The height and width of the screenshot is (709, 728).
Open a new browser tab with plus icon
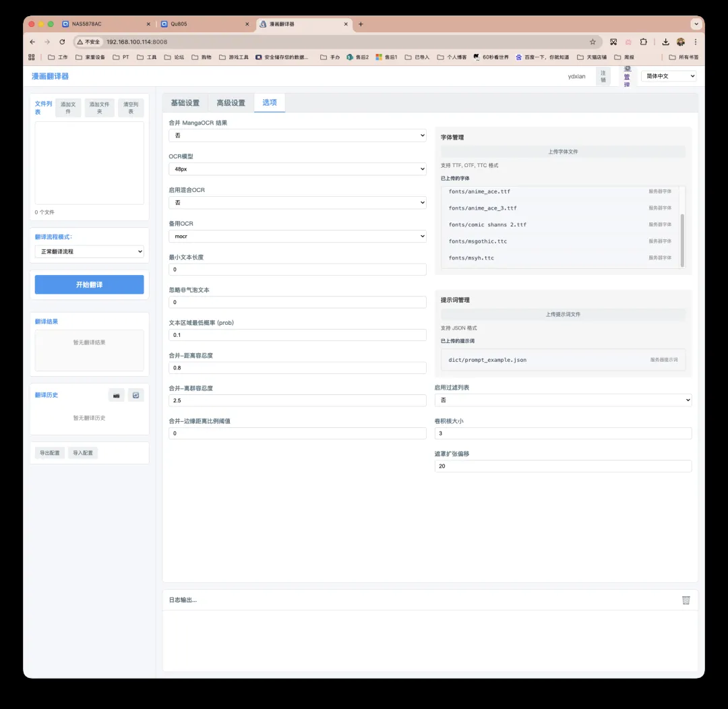coord(361,24)
